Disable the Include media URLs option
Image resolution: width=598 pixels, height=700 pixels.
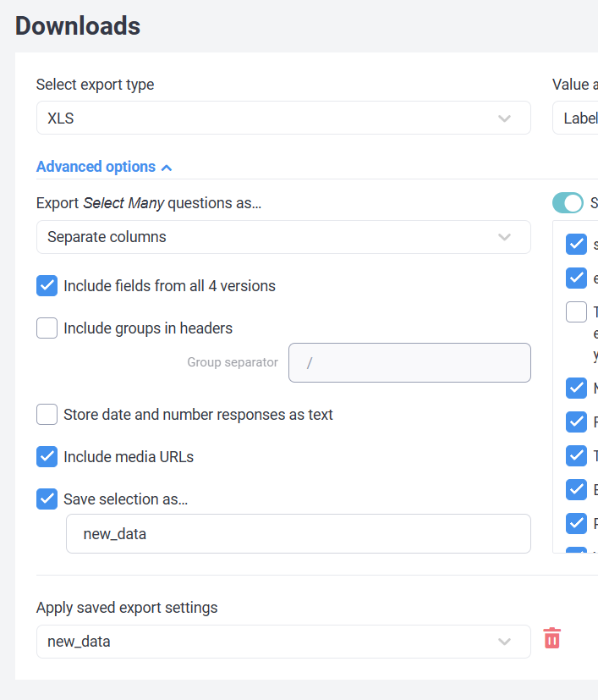tap(47, 457)
